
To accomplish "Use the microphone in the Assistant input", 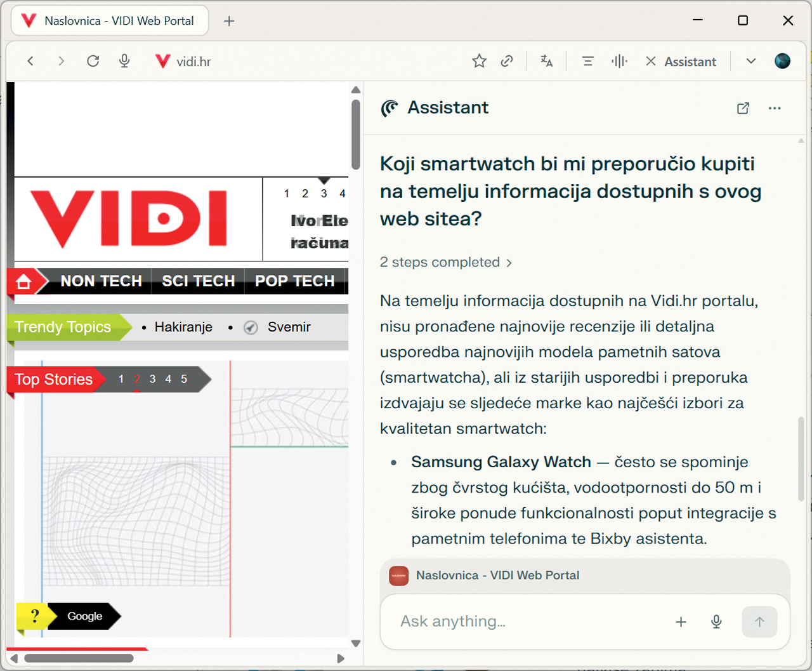I will tap(716, 622).
